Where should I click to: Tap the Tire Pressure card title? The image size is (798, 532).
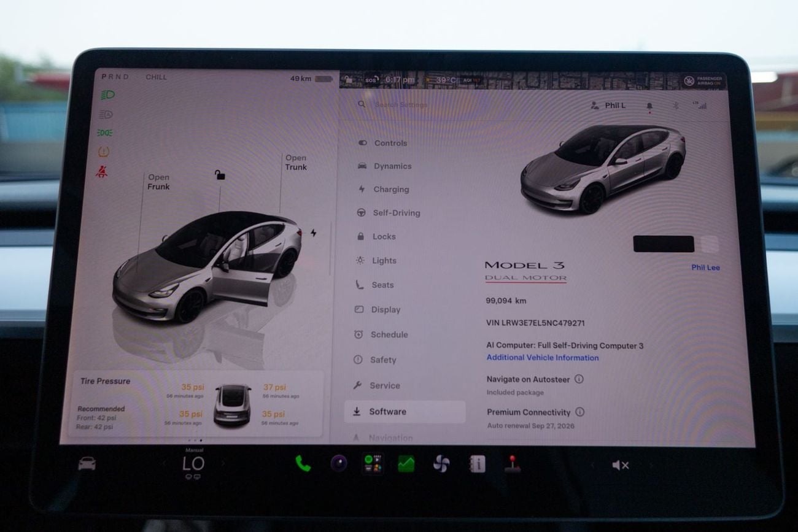click(105, 381)
